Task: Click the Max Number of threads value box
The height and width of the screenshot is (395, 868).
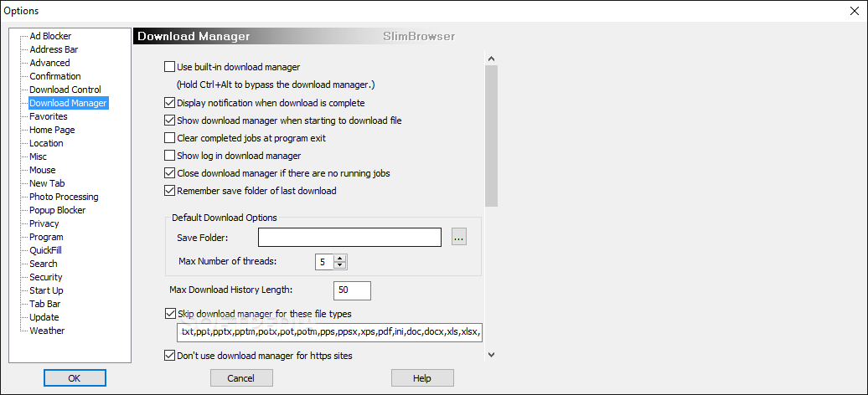Action: 324,262
